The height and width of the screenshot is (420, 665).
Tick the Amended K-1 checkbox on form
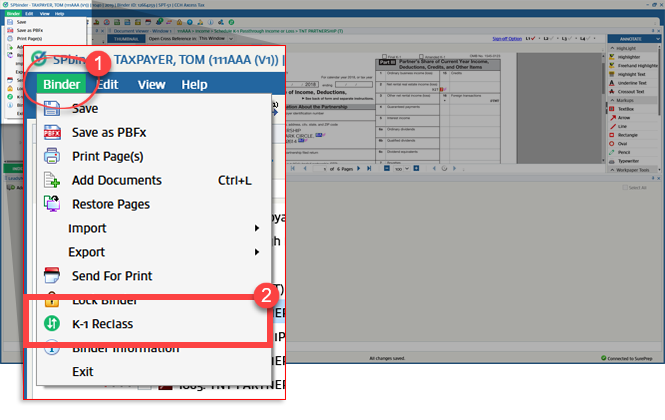pos(421,56)
